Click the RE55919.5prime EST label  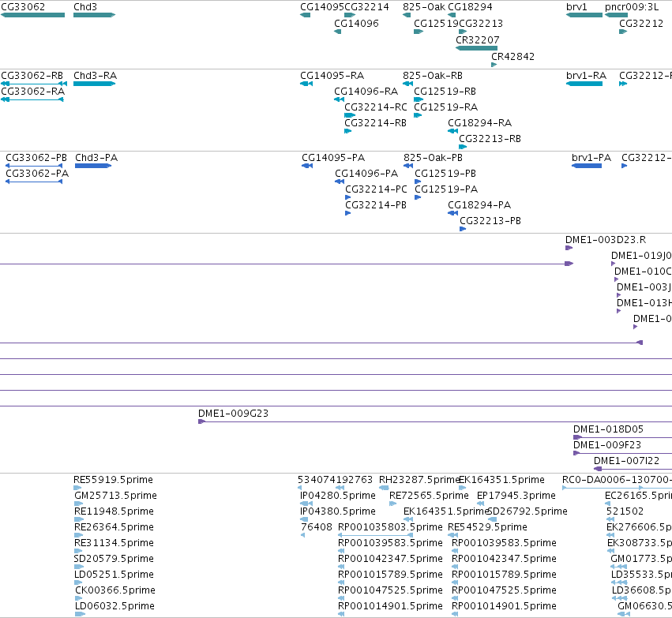[113, 480]
